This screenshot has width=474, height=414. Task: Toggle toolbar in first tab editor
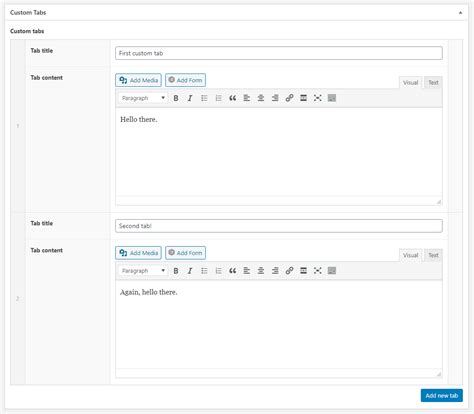[x=332, y=98]
